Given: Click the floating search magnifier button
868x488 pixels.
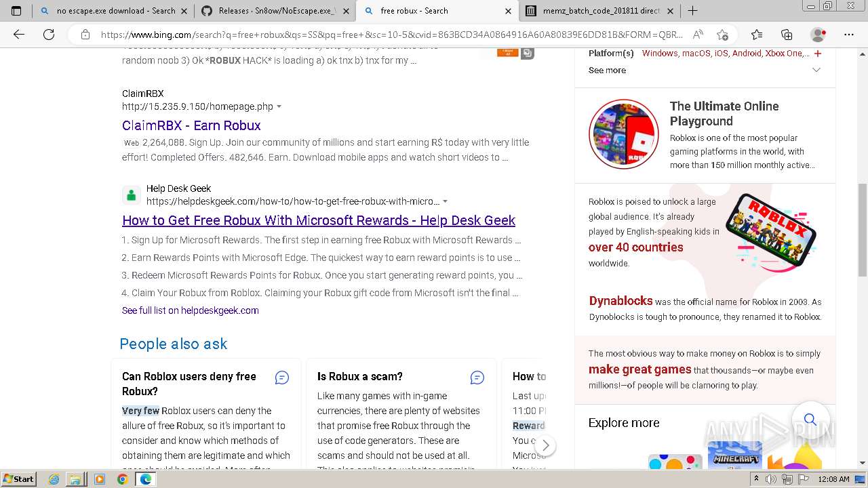Looking at the screenshot, I should point(810,420).
